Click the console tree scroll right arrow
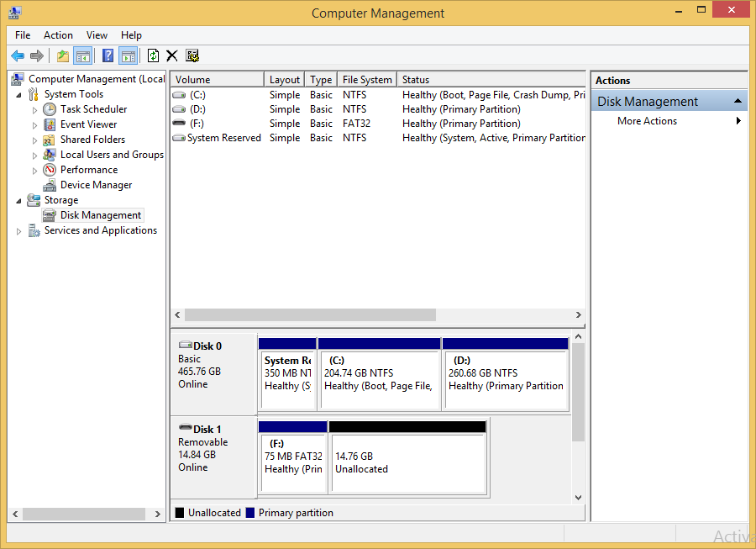756x549 pixels. (x=158, y=515)
